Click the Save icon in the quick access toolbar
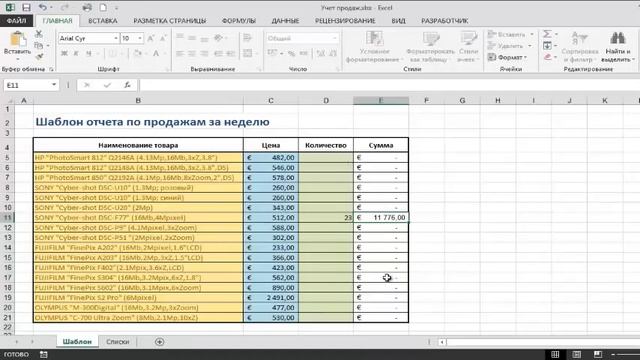 [x=26, y=7]
